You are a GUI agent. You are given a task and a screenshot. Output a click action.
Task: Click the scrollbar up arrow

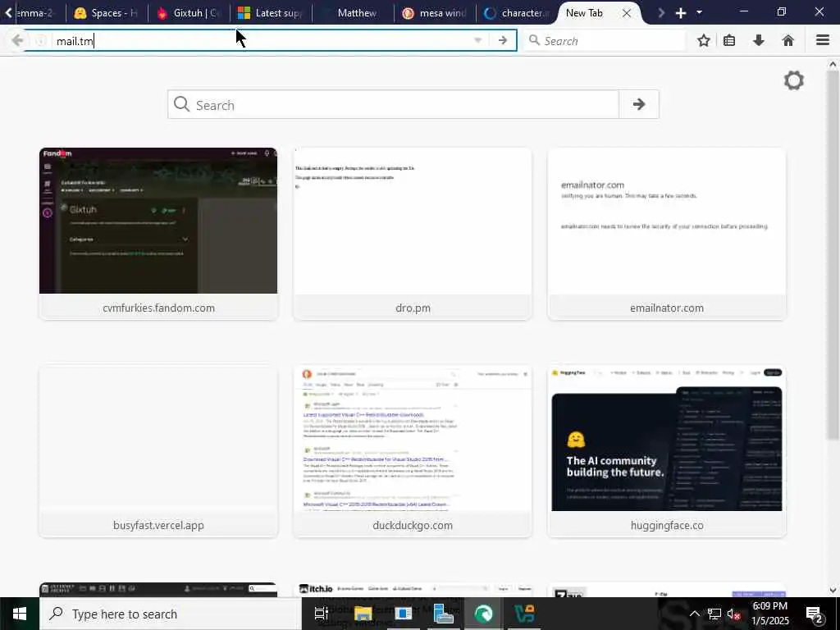833,64
